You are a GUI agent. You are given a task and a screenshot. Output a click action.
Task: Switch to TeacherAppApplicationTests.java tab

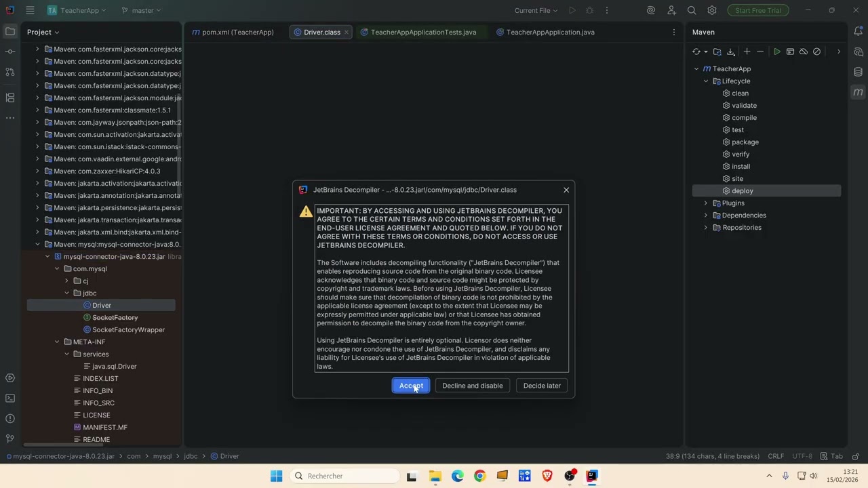point(418,32)
